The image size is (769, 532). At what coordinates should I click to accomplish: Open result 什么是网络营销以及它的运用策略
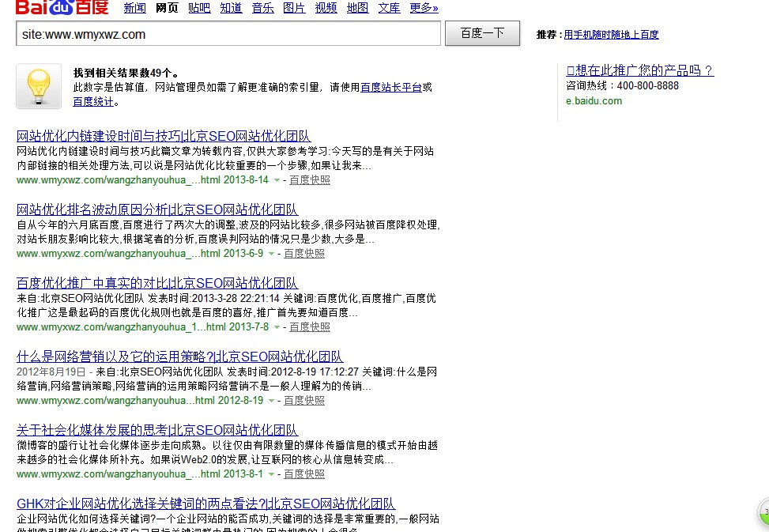pos(179,357)
